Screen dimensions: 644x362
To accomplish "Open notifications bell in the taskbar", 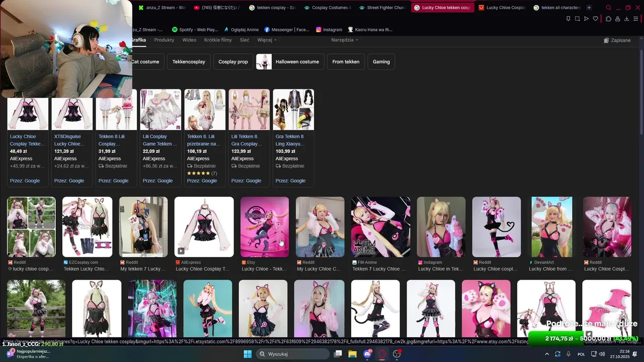I will (635, 354).
